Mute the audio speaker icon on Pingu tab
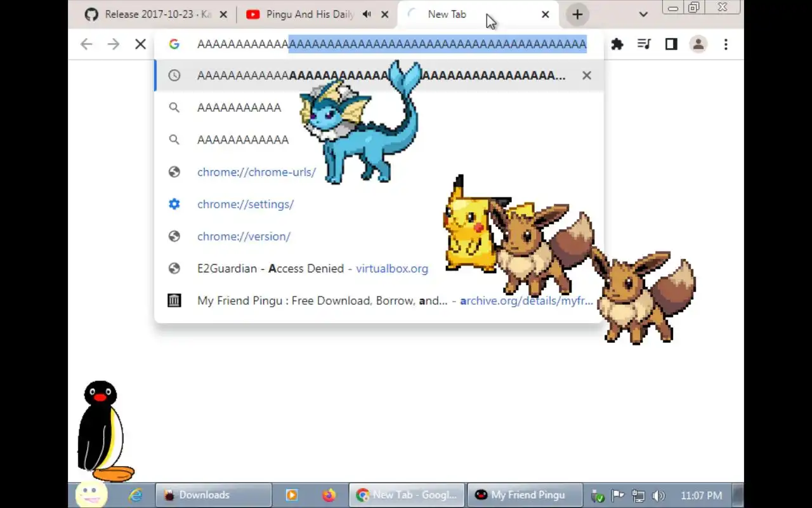 click(x=367, y=15)
